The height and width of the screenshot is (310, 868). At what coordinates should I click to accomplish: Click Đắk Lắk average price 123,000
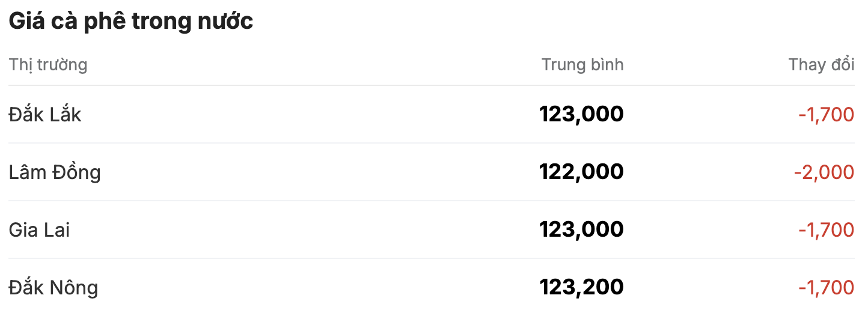pyautogui.click(x=581, y=114)
